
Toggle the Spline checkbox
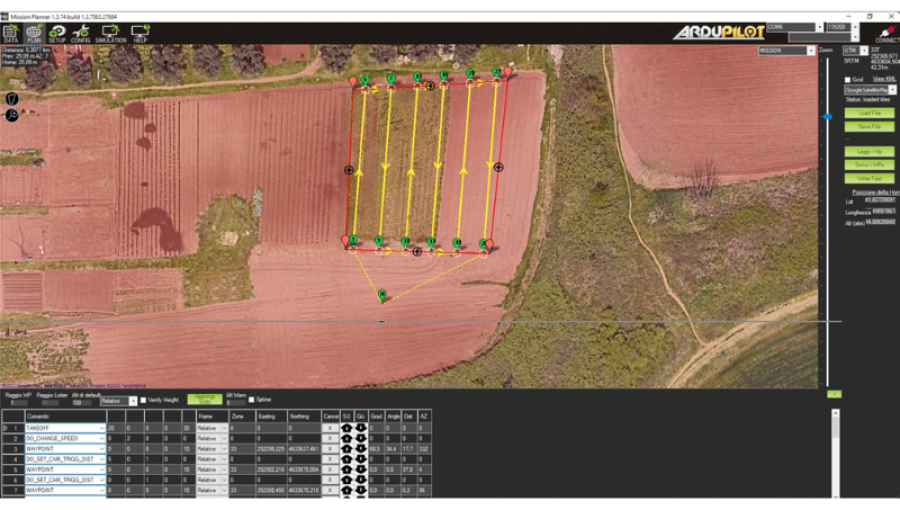pyautogui.click(x=251, y=399)
